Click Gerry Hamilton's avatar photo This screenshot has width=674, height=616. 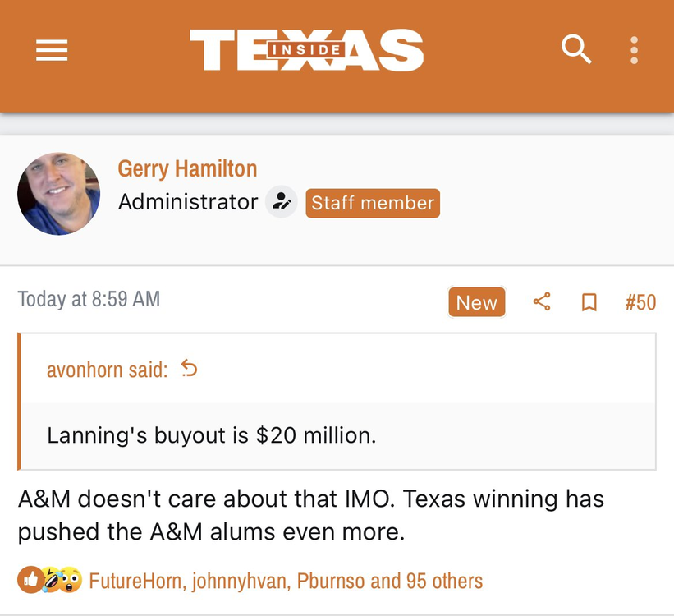tap(58, 194)
